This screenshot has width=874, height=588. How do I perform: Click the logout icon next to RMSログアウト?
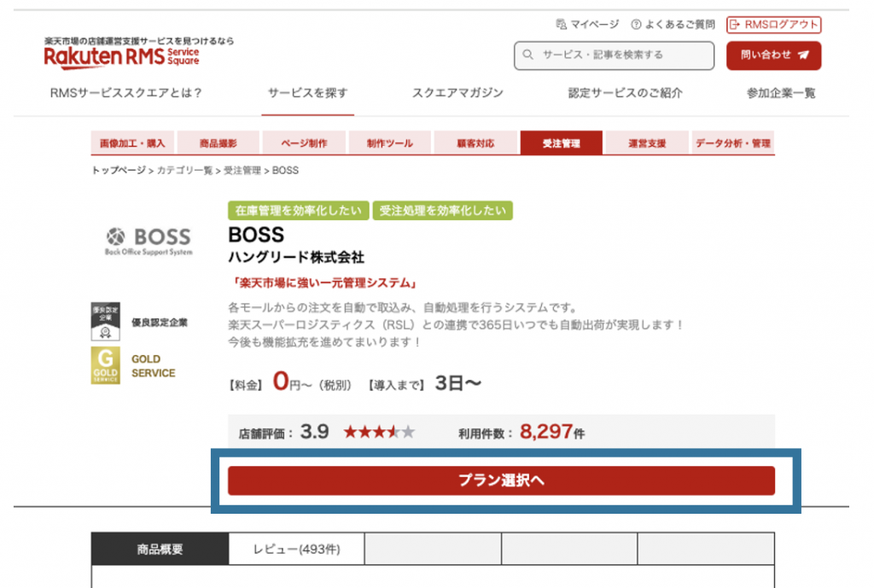pyautogui.click(x=736, y=25)
